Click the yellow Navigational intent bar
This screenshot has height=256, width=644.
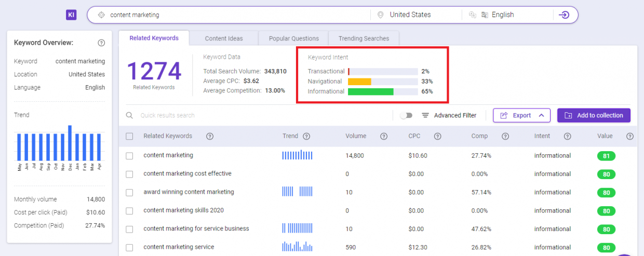pyautogui.click(x=359, y=82)
